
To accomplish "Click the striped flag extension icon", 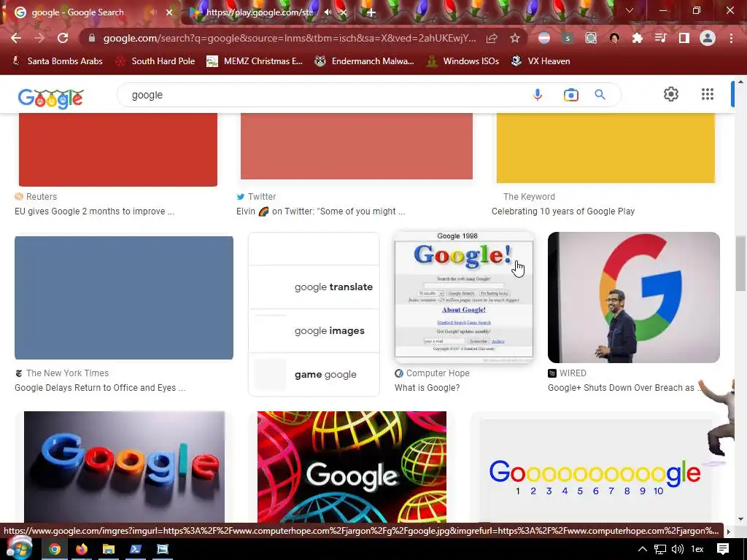I will point(544,38).
